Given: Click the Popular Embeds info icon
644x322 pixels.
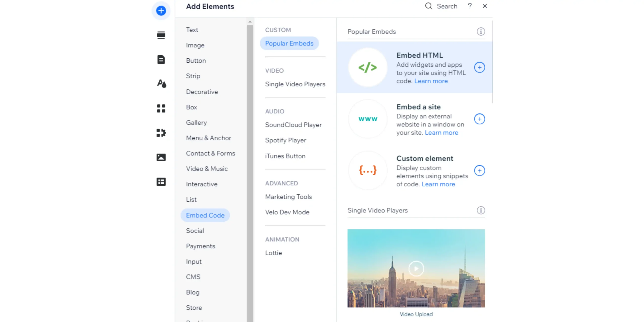Looking at the screenshot, I should (481, 31).
